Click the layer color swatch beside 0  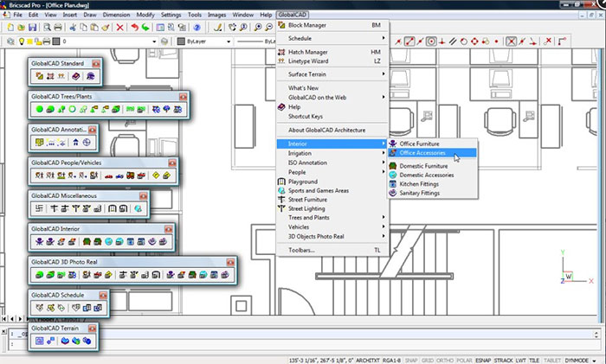pyautogui.click(x=56, y=42)
